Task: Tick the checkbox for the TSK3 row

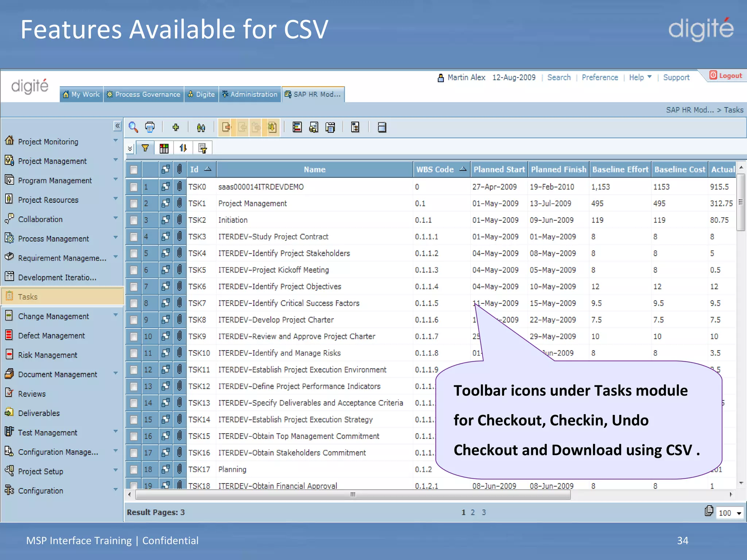Action: (134, 237)
